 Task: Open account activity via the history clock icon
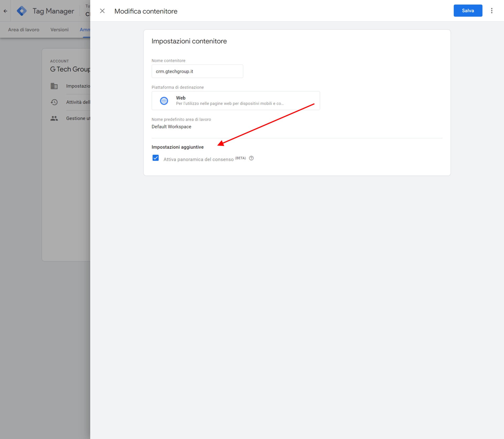(x=54, y=102)
